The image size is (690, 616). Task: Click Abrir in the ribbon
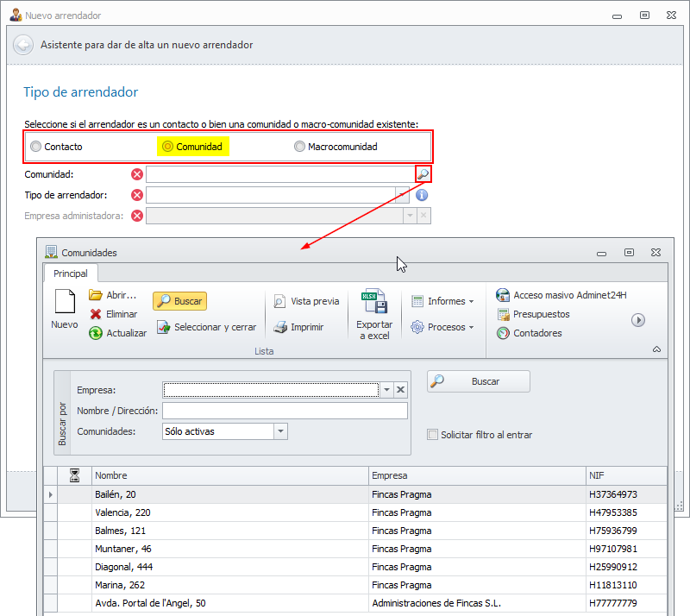(x=113, y=295)
